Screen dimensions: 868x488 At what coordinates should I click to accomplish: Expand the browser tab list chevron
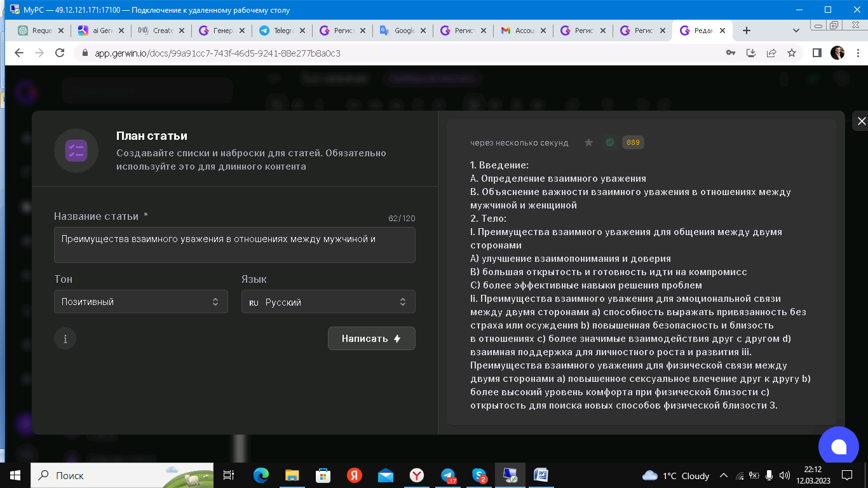coord(796,30)
